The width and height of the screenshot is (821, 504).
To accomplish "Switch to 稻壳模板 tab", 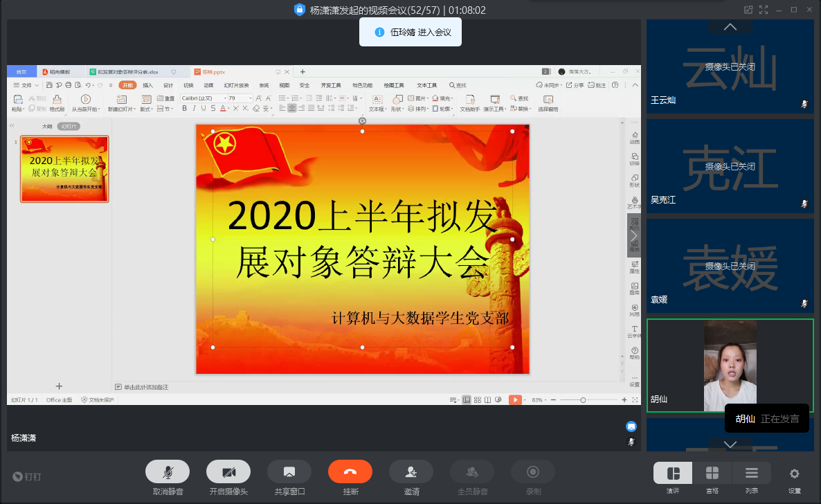I will (60, 72).
